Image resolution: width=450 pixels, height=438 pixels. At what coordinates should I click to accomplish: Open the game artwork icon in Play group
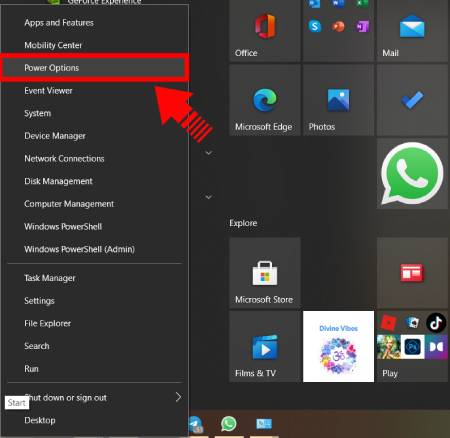pos(389,347)
